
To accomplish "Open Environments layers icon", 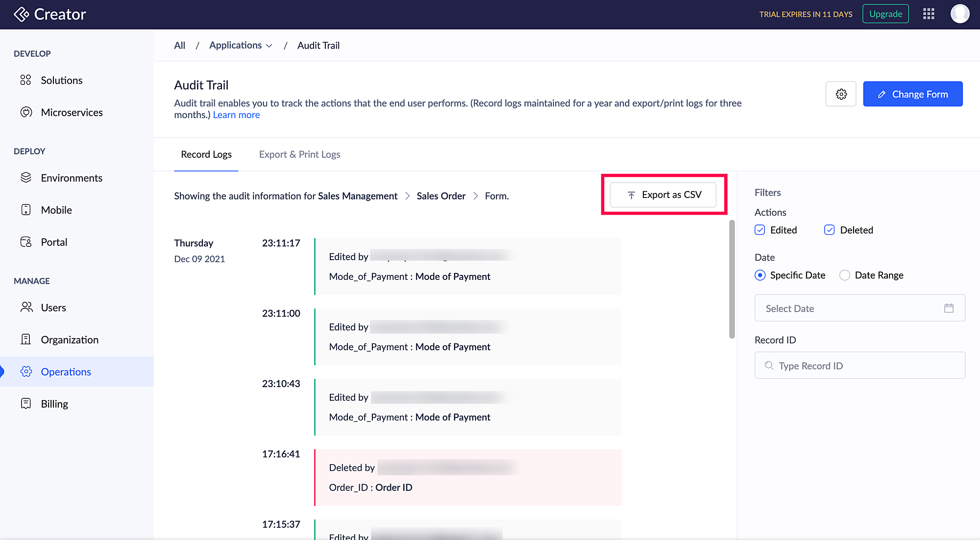I will (26, 177).
